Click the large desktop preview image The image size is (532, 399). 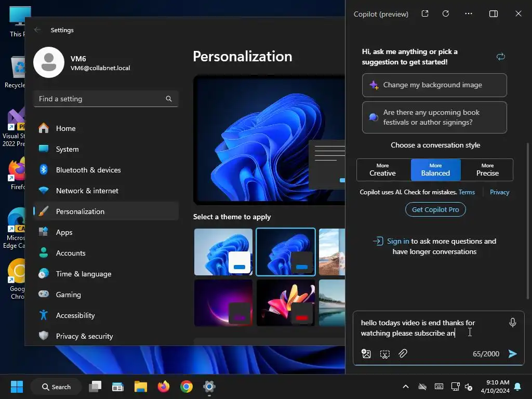tap(270, 139)
